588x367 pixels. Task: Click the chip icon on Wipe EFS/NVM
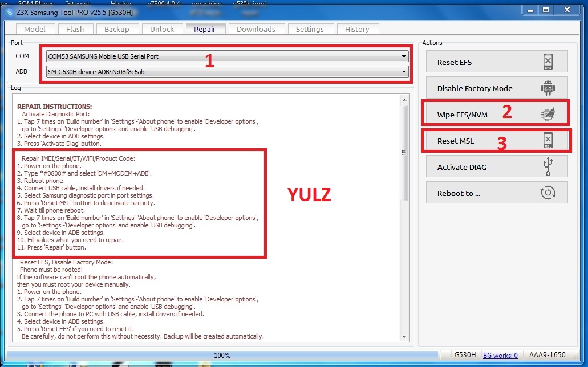[548, 114]
